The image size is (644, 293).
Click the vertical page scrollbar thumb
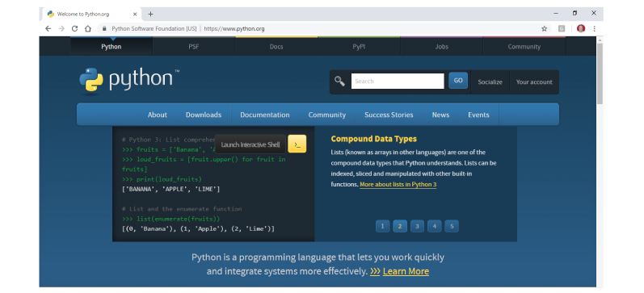[600, 73]
